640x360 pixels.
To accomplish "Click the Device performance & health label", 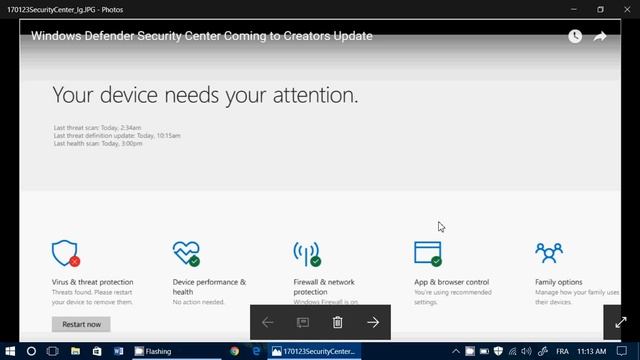I will [209, 287].
